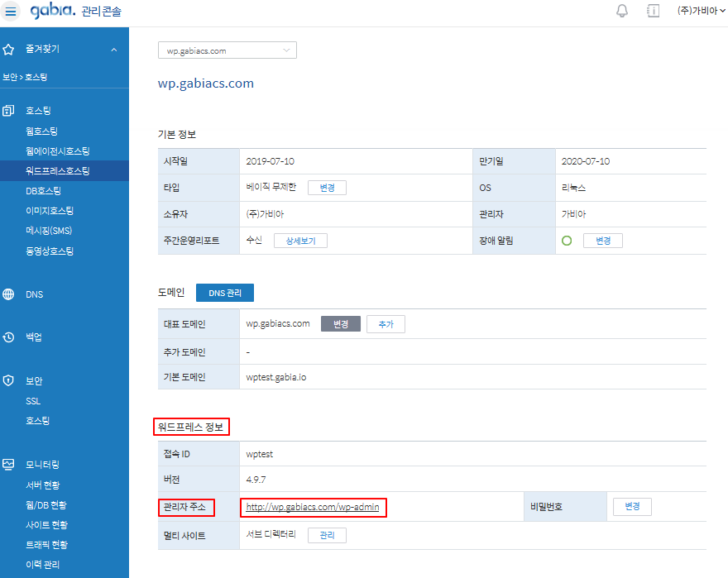Click the wptest 접속 ID value
Screen dimensions: 728x578
tap(260, 454)
